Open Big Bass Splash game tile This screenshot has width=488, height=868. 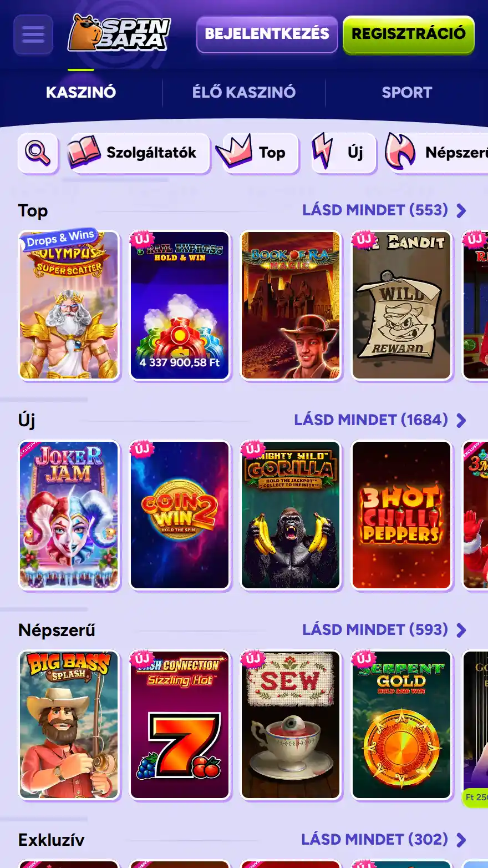pos(69,725)
